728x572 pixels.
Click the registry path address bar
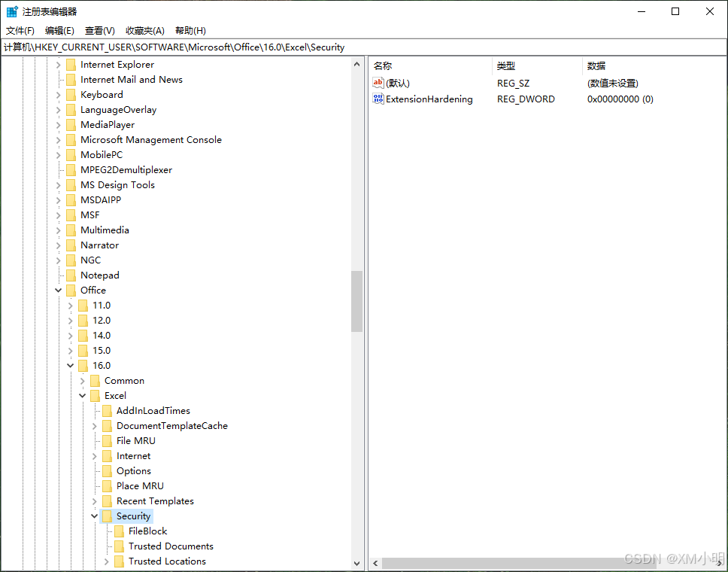[364, 47]
